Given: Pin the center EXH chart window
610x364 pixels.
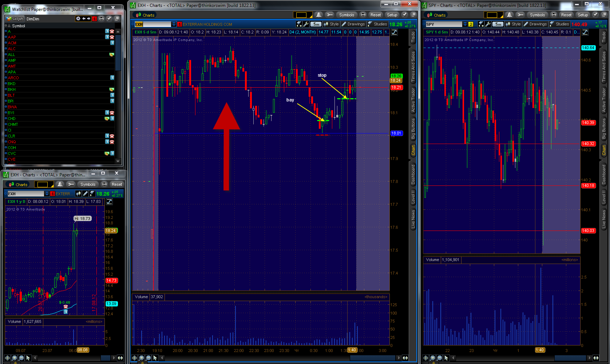Looking at the screenshot, I should pos(405,15).
